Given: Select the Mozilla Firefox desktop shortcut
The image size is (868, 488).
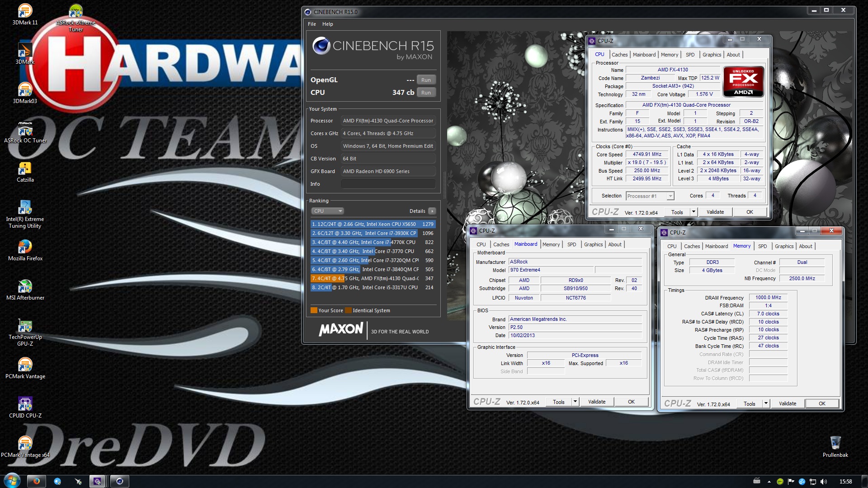Looking at the screenshot, I should point(25,250).
